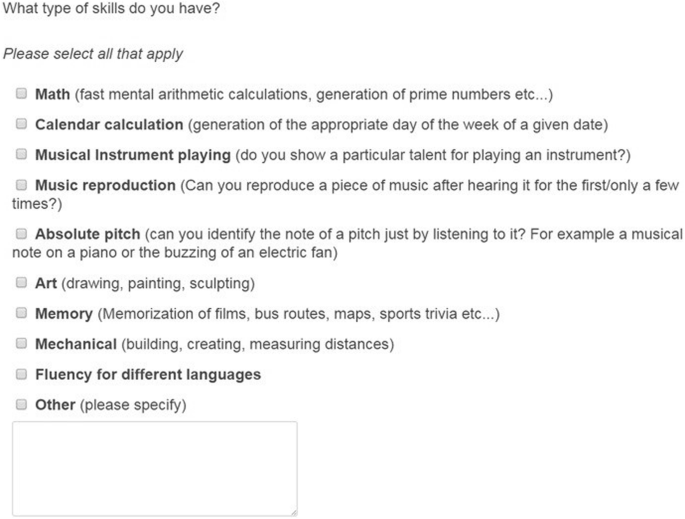Image resolution: width=685 pixels, height=519 pixels.
Task: Click inside the Other specify text area
Action: [155, 469]
